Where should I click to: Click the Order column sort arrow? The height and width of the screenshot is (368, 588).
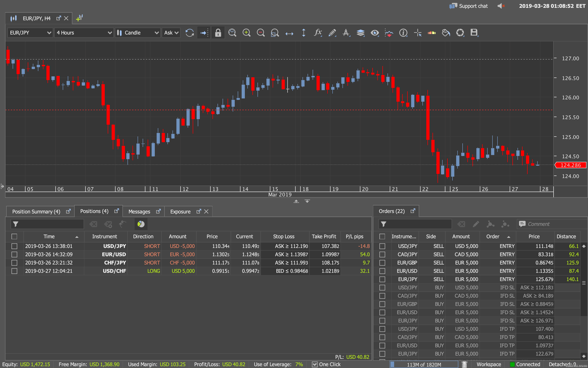(509, 237)
